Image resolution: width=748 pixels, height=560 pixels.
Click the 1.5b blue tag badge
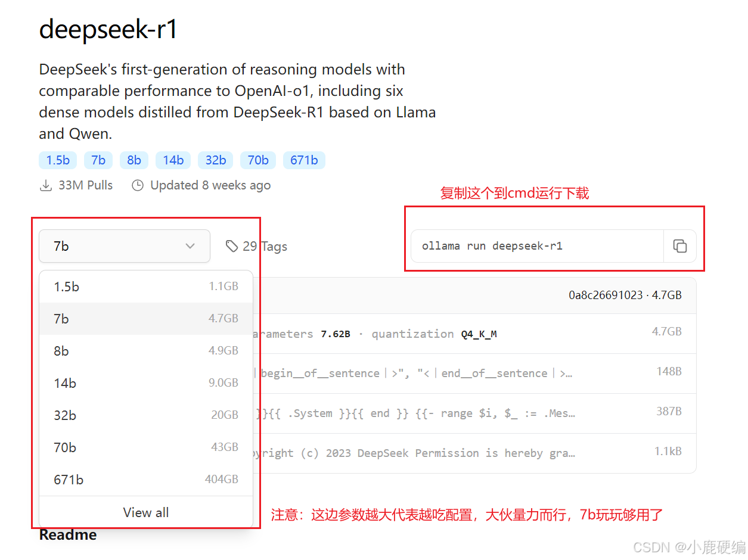[x=58, y=160]
